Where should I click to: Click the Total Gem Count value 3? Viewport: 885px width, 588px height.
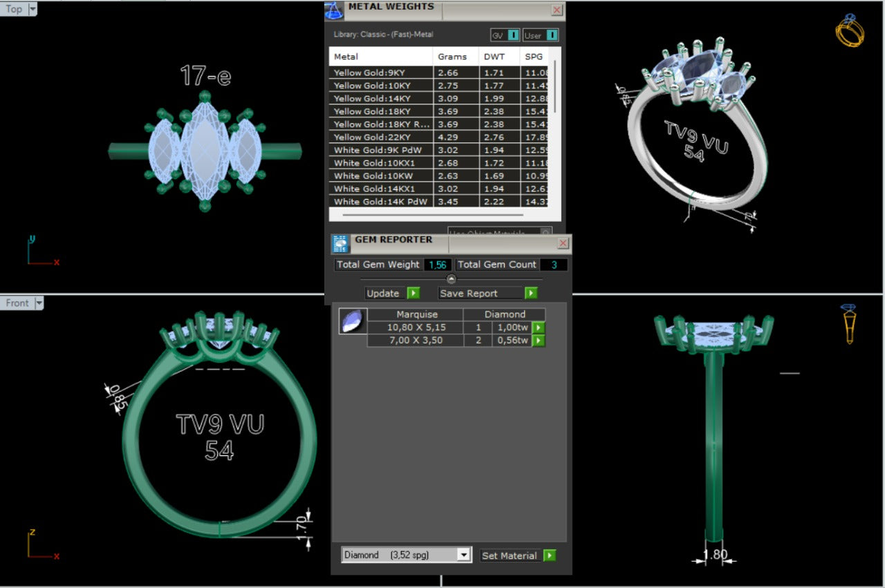click(554, 265)
